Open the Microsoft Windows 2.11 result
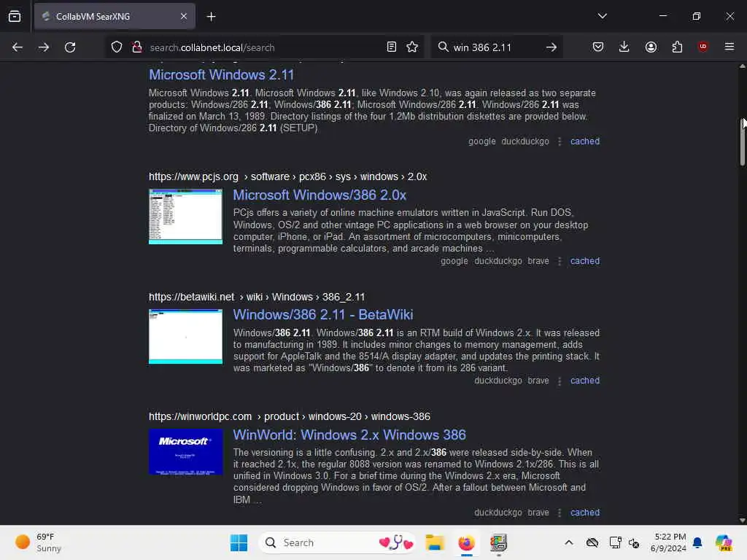747x560 pixels. point(222,75)
